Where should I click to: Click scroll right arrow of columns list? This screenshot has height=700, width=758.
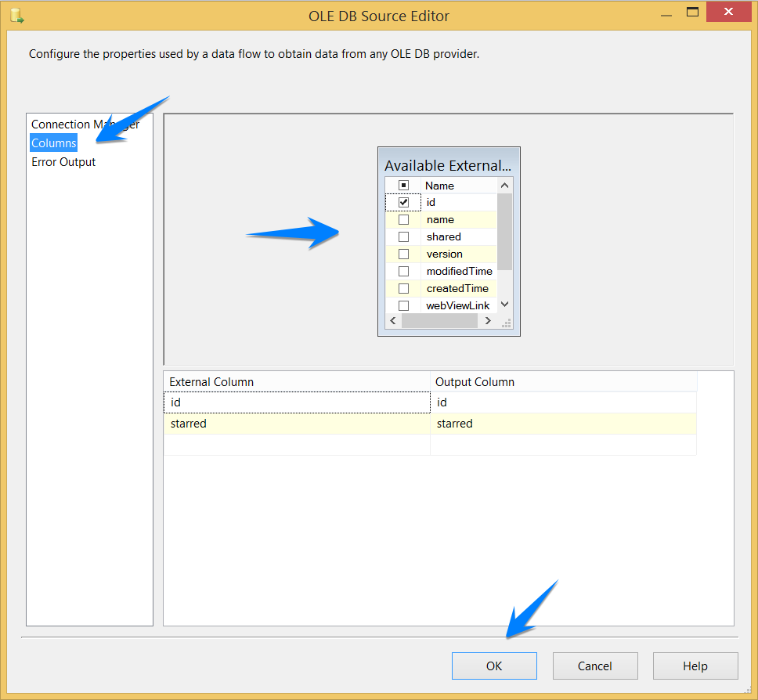click(x=488, y=320)
